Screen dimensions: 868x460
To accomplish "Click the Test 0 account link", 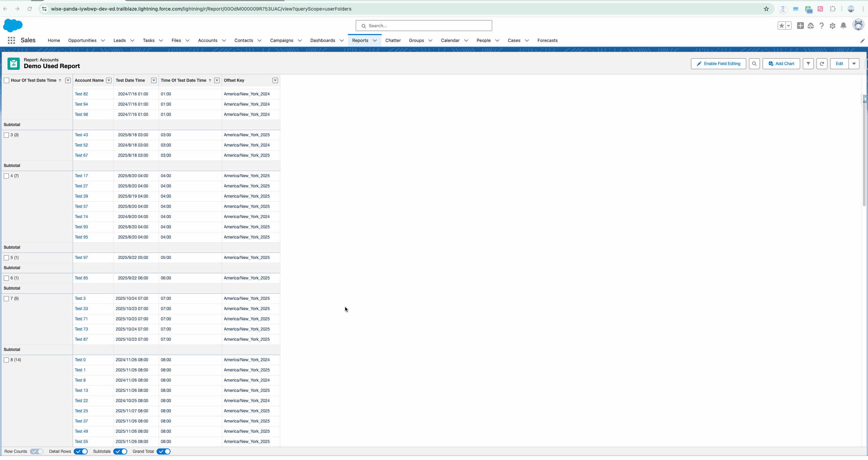I will pos(80,359).
